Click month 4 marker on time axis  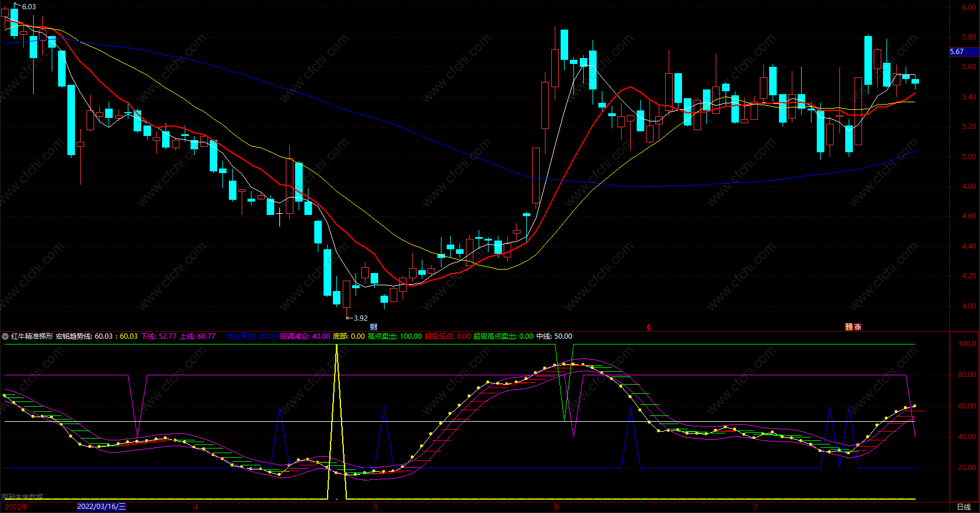pos(196,507)
